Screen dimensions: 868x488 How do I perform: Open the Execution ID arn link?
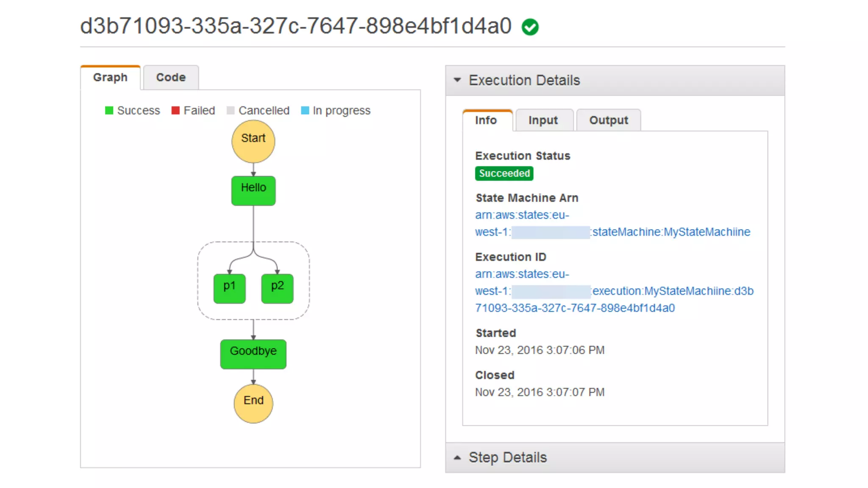click(672, 291)
